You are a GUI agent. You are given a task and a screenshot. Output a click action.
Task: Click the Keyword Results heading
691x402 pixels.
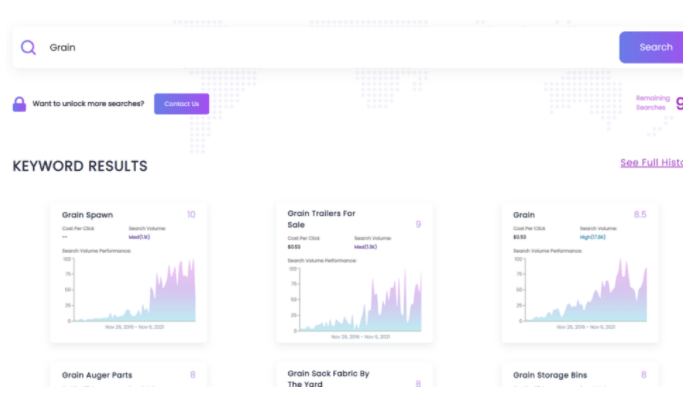pyautogui.click(x=80, y=166)
